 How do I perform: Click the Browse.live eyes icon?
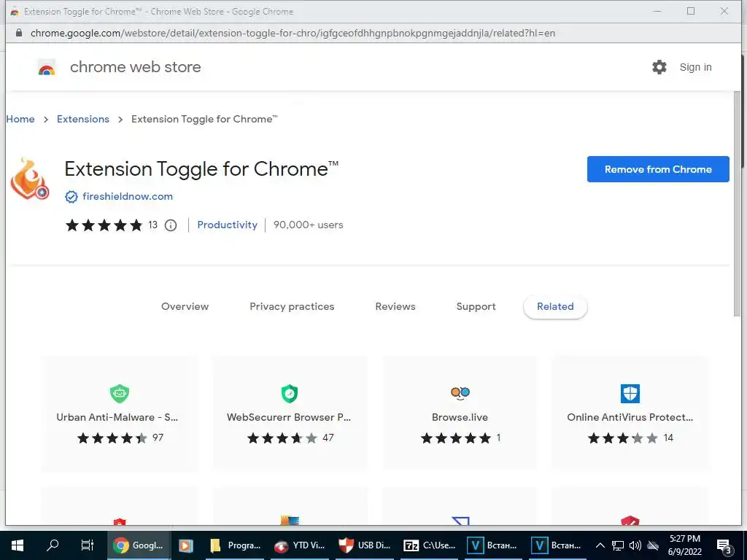click(460, 393)
